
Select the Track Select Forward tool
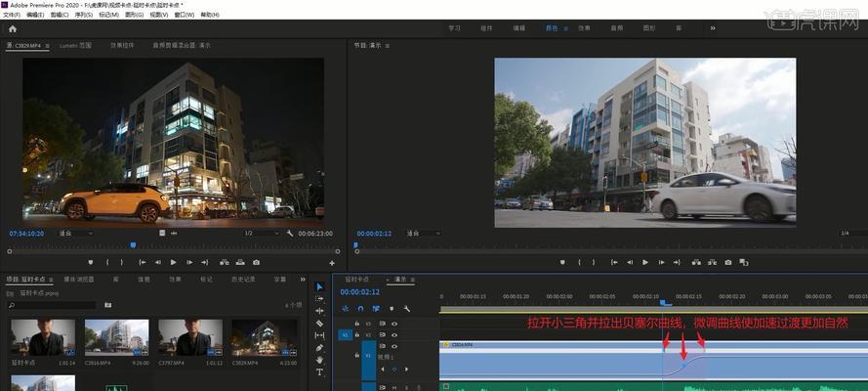coord(319,299)
